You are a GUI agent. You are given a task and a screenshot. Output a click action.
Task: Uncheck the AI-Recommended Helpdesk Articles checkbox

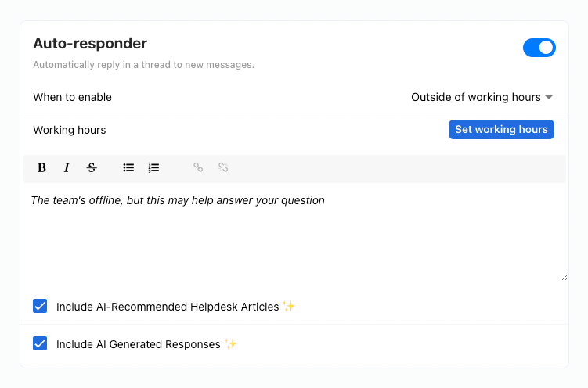[x=40, y=306]
